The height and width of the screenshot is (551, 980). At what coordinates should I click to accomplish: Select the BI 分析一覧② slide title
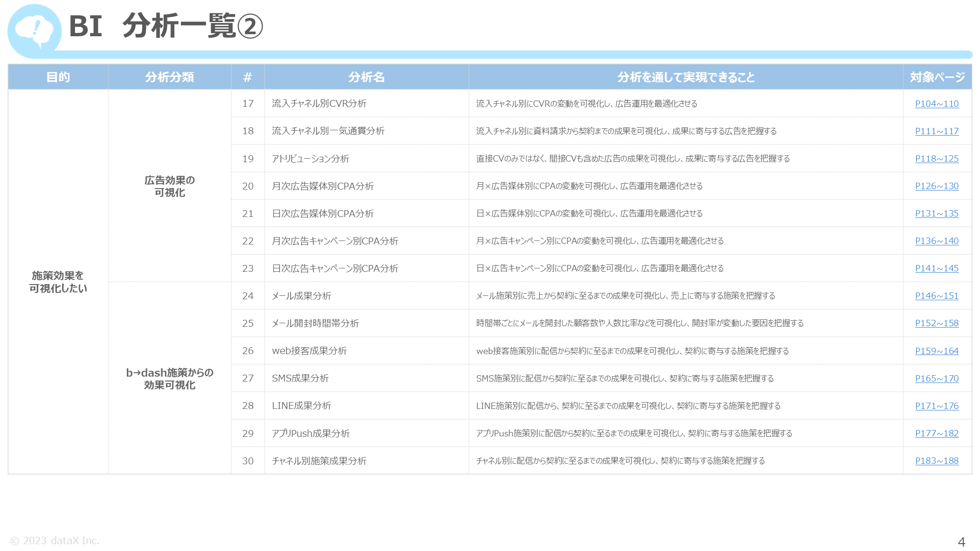click(166, 26)
